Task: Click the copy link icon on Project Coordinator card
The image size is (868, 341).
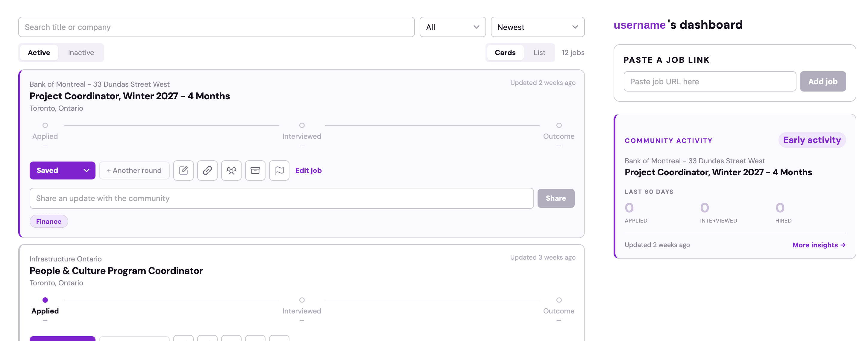Action: coord(207,170)
